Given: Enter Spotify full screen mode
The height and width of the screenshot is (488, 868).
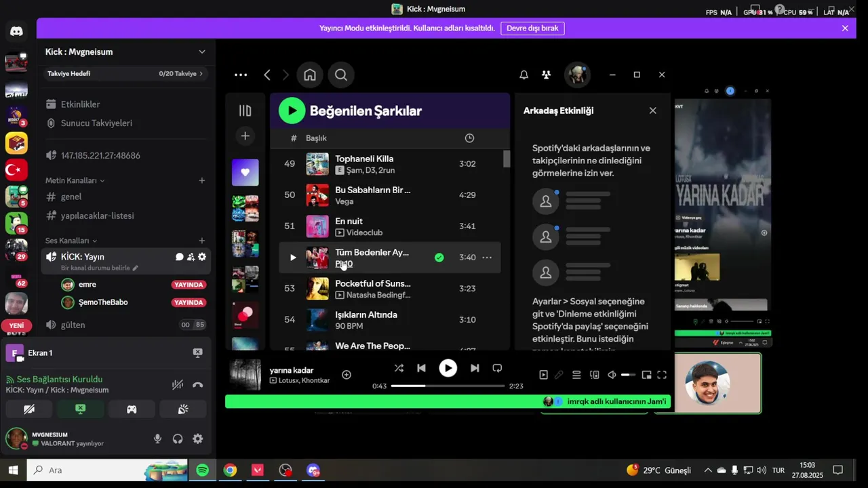Looking at the screenshot, I should (x=662, y=375).
